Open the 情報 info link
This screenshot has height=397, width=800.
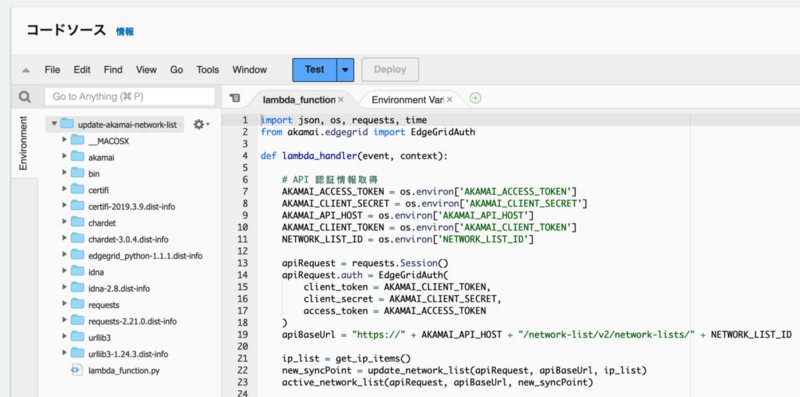125,32
